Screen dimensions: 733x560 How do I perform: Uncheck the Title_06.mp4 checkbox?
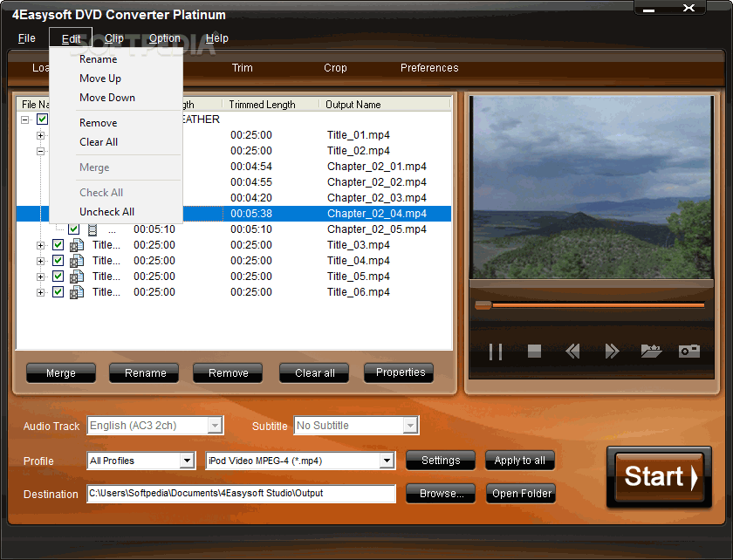click(58, 292)
